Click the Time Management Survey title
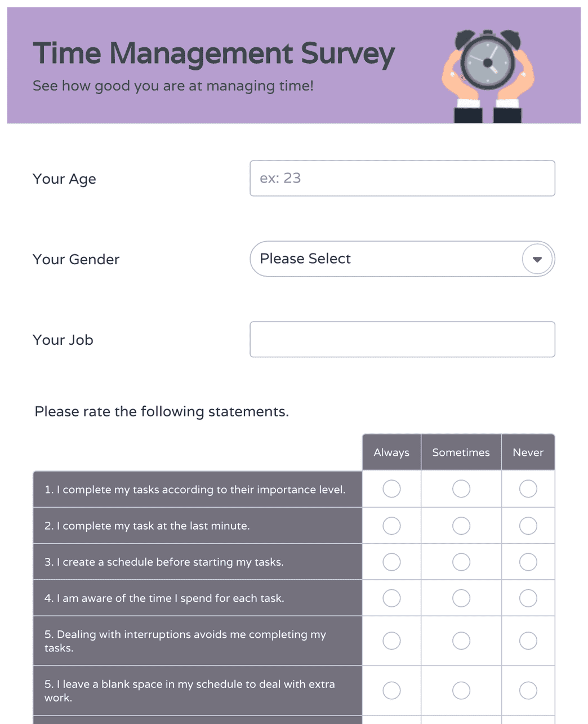 [x=213, y=54]
